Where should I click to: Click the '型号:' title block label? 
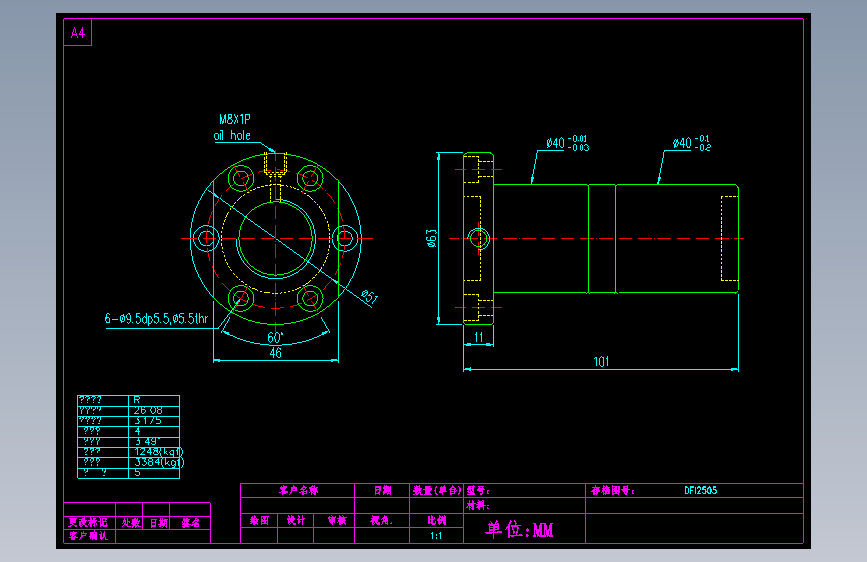click(478, 491)
